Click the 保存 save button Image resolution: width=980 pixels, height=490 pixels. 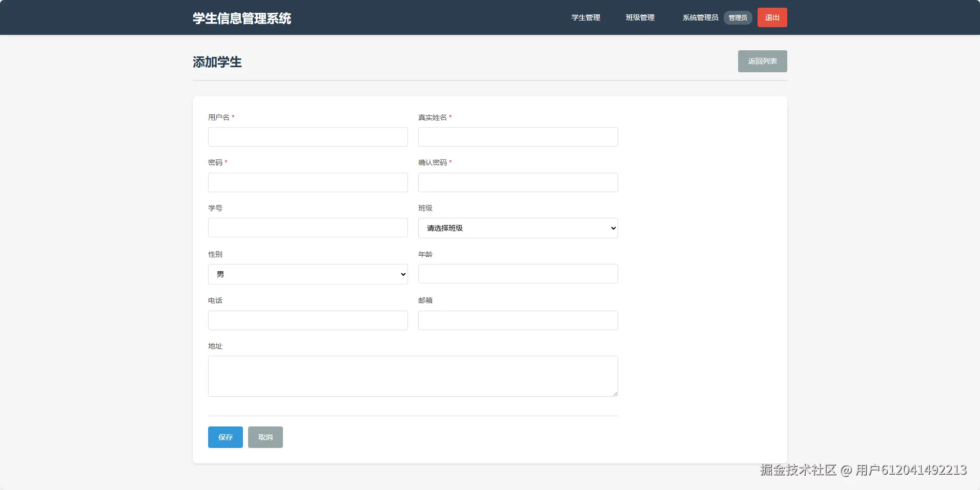coord(224,437)
